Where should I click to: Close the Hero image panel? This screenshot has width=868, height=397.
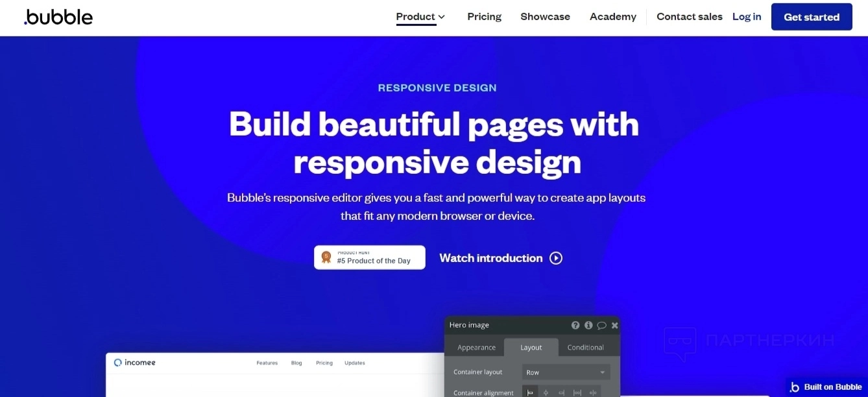point(614,325)
